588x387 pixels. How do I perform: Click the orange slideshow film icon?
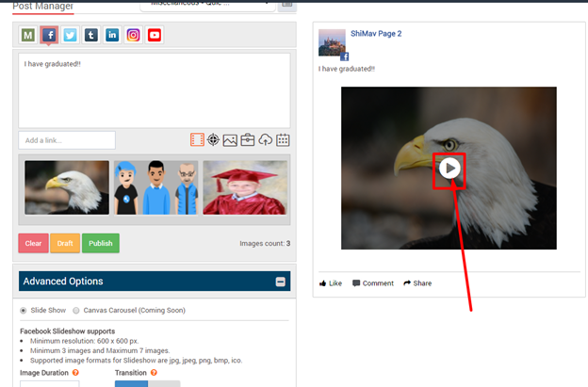pyautogui.click(x=197, y=140)
